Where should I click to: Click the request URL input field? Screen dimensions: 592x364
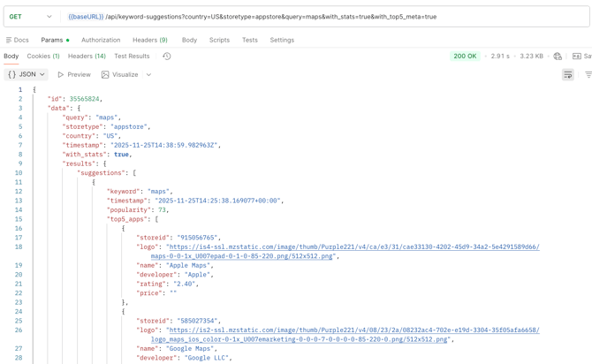click(x=318, y=17)
